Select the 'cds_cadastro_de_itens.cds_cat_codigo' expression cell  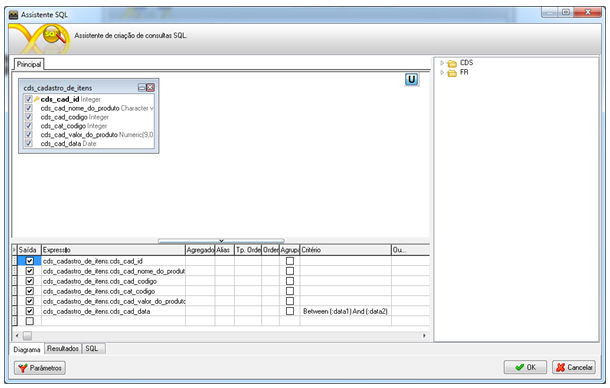coord(113,291)
